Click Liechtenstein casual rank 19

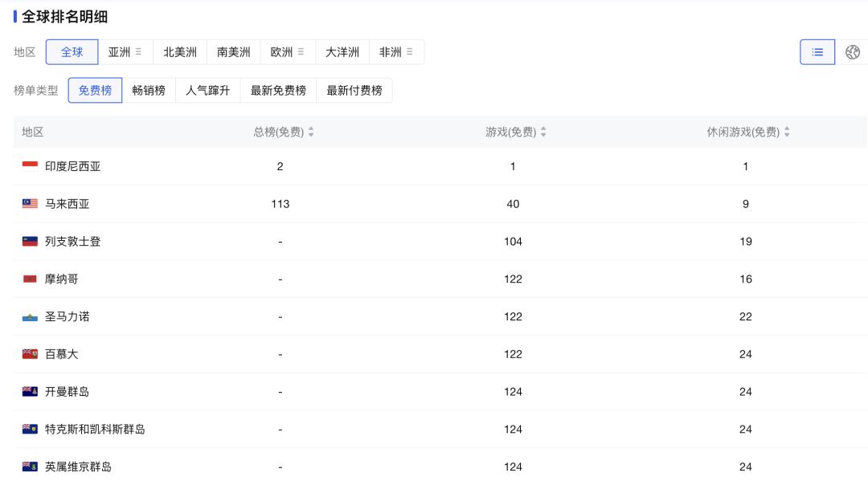click(746, 242)
